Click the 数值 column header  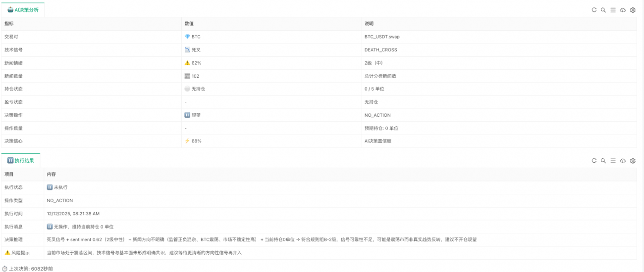(189, 24)
